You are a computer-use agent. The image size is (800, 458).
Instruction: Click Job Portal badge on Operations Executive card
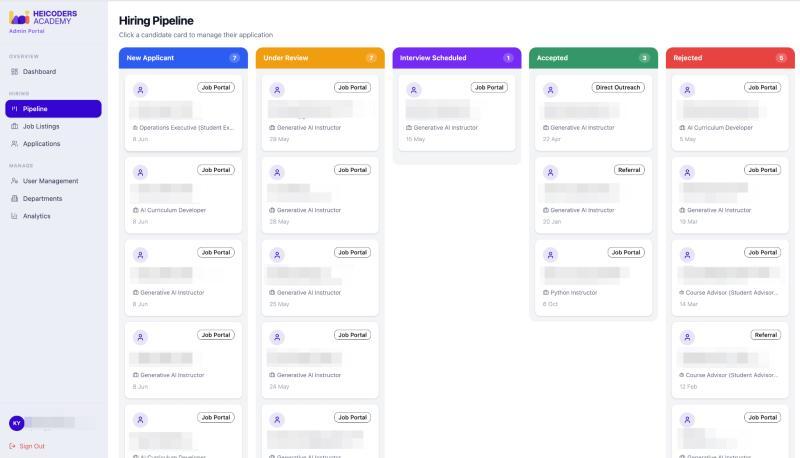coord(216,88)
